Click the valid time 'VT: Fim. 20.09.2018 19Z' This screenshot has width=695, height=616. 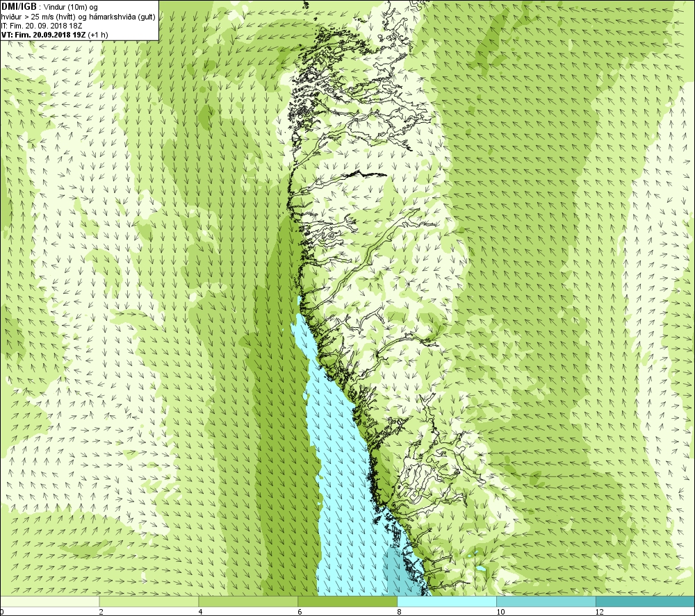point(44,35)
